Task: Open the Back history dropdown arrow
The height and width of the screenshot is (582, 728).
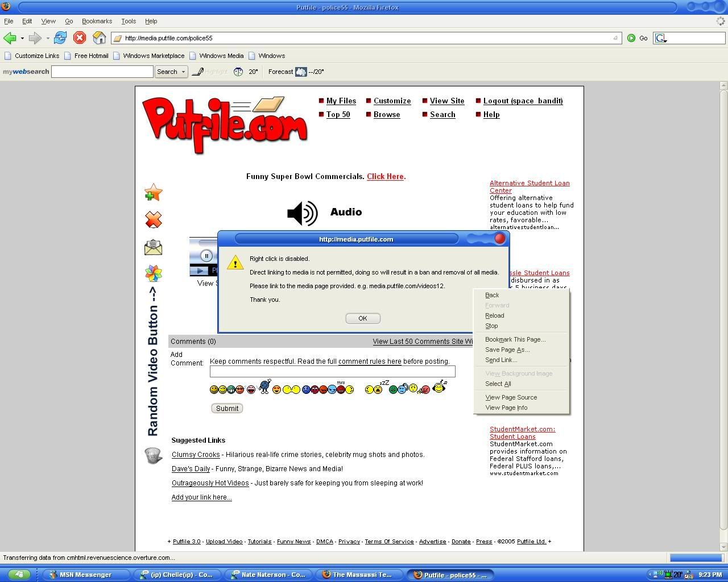Action: coord(22,39)
